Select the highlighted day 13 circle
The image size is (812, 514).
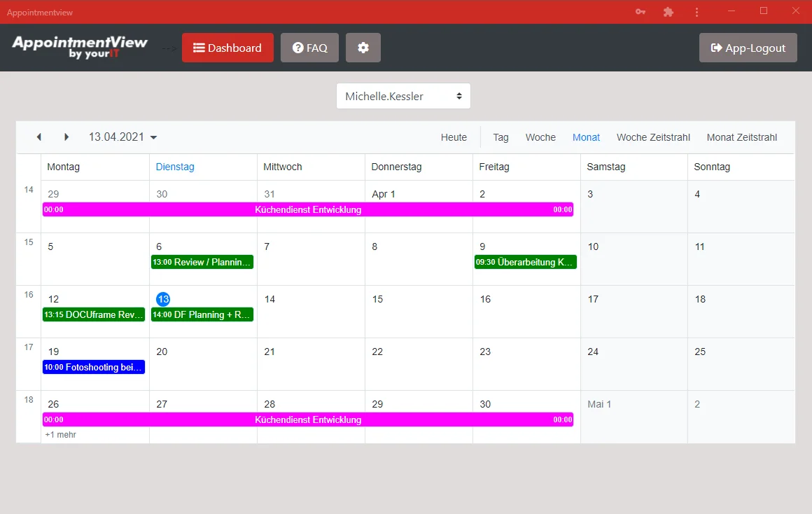click(x=163, y=299)
